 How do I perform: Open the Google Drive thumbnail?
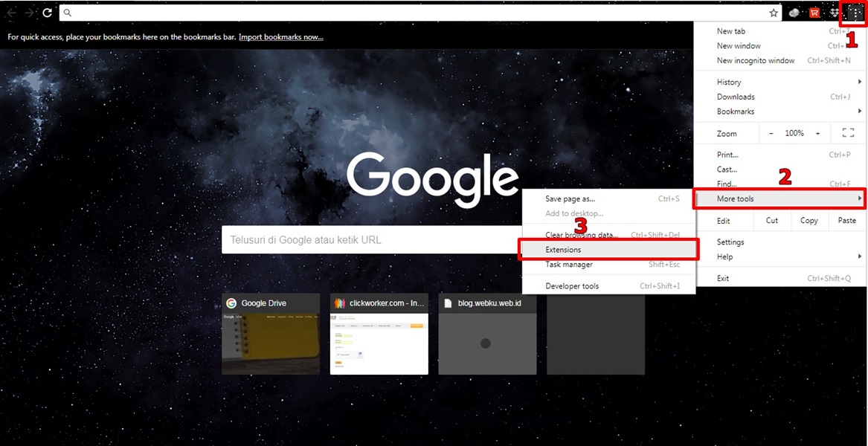[x=271, y=334]
